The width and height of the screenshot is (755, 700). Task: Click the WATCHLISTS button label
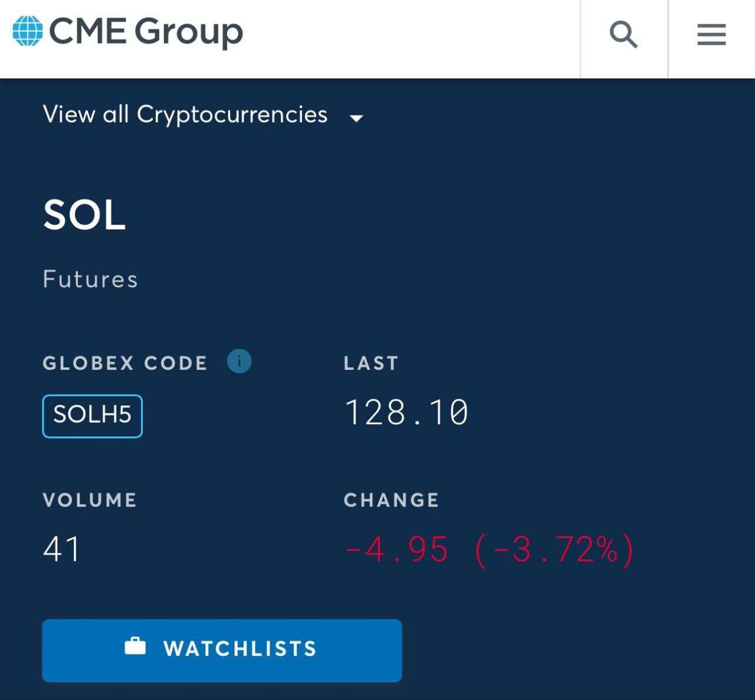pos(240,649)
